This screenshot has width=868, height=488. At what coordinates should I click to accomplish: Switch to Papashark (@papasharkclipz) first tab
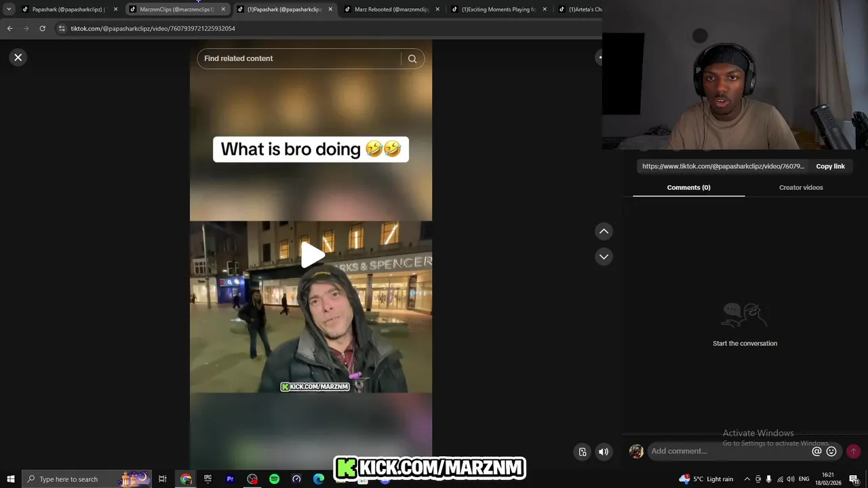pos(68,9)
